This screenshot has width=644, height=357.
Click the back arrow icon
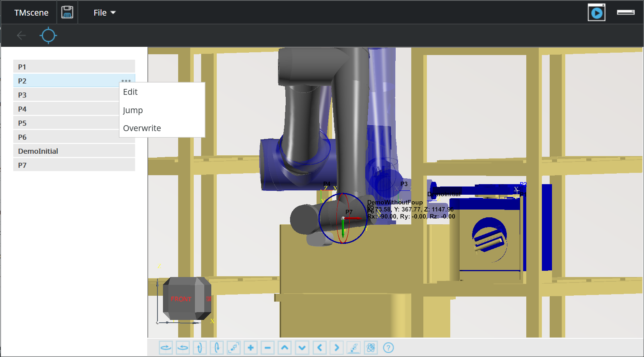[x=21, y=36]
